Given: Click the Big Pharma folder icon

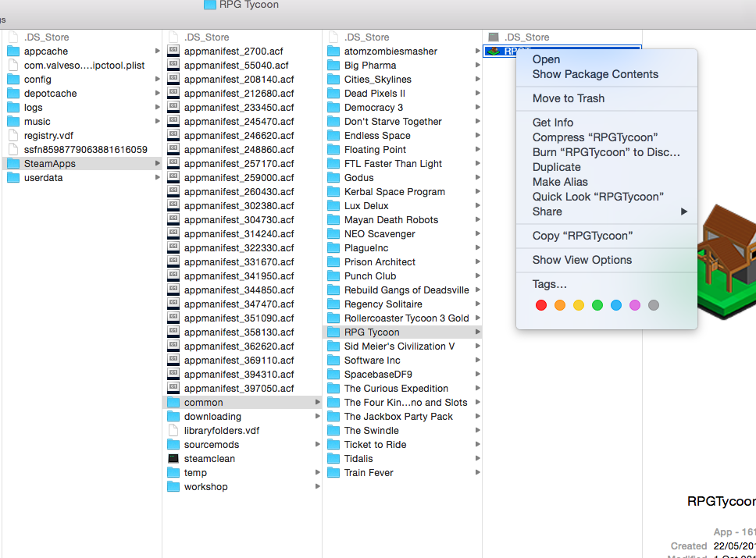Looking at the screenshot, I should coord(333,65).
